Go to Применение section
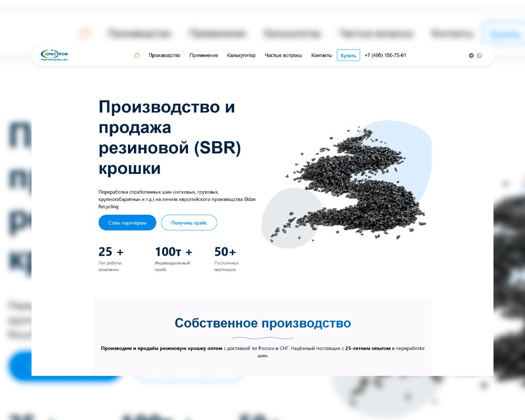Screen dimensions: 525x420 pos(204,55)
